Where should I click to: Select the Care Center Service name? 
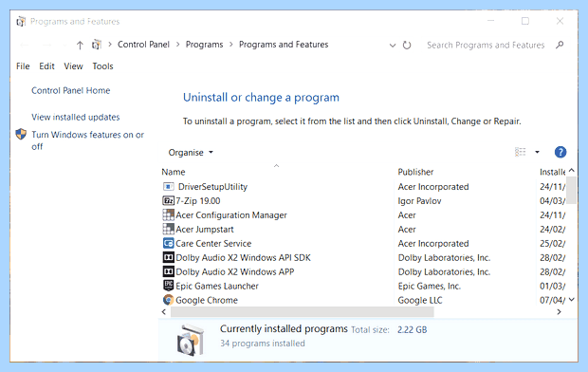[x=213, y=244]
